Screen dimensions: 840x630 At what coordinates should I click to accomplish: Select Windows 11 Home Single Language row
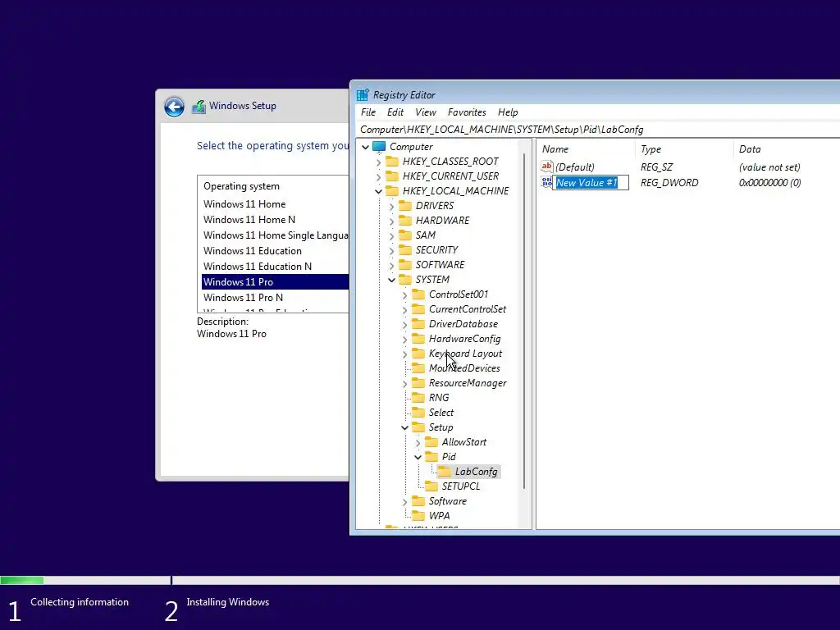(276, 235)
